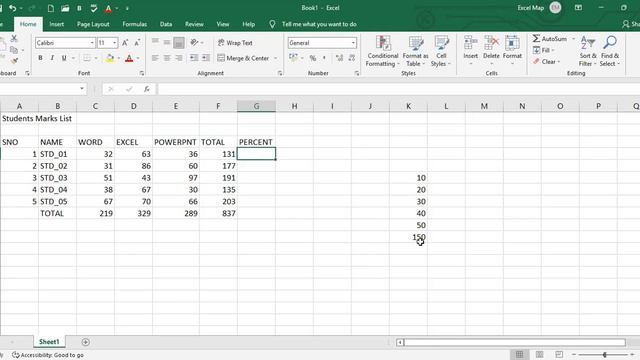Image resolution: width=640 pixels, height=360 pixels.
Task: Click Tell me what you want to do box
Action: click(319, 24)
